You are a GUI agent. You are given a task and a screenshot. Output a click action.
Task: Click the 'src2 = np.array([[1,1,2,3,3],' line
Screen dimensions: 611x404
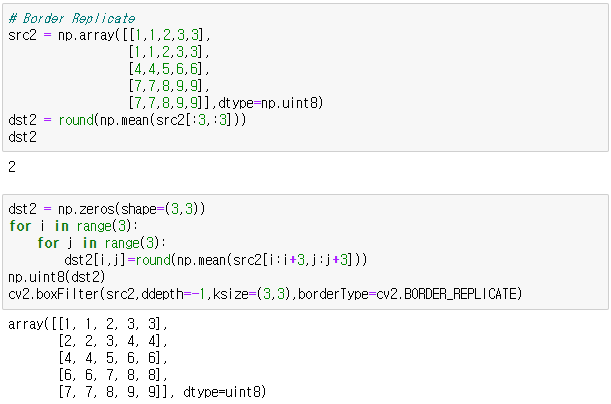click(x=109, y=35)
